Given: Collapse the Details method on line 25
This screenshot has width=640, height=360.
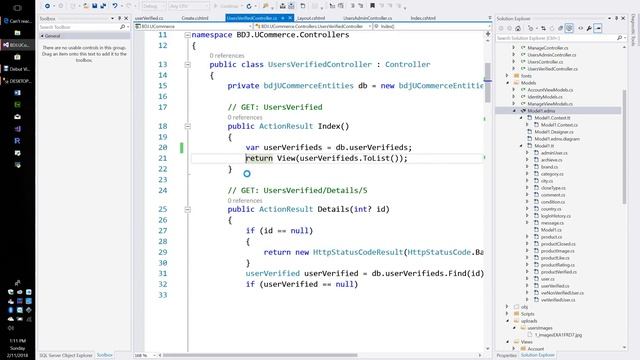Looking at the screenshot, I should click(187, 209).
